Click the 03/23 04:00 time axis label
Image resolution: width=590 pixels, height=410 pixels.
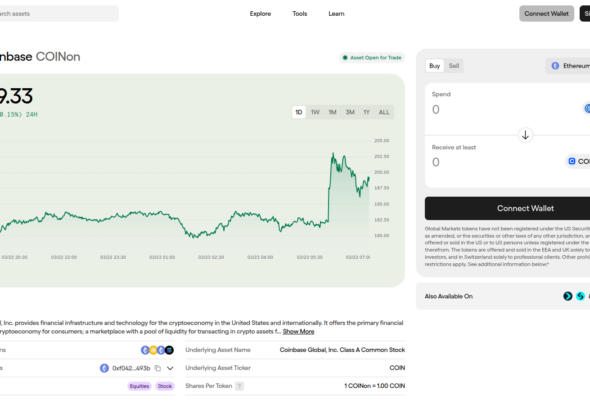pyautogui.click(x=260, y=257)
